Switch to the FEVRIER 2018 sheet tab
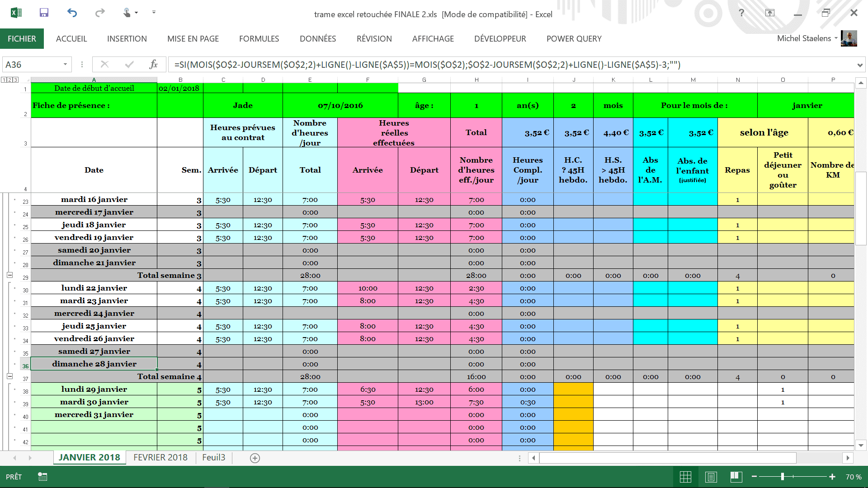Image resolution: width=868 pixels, height=488 pixels. (x=160, y=457)
